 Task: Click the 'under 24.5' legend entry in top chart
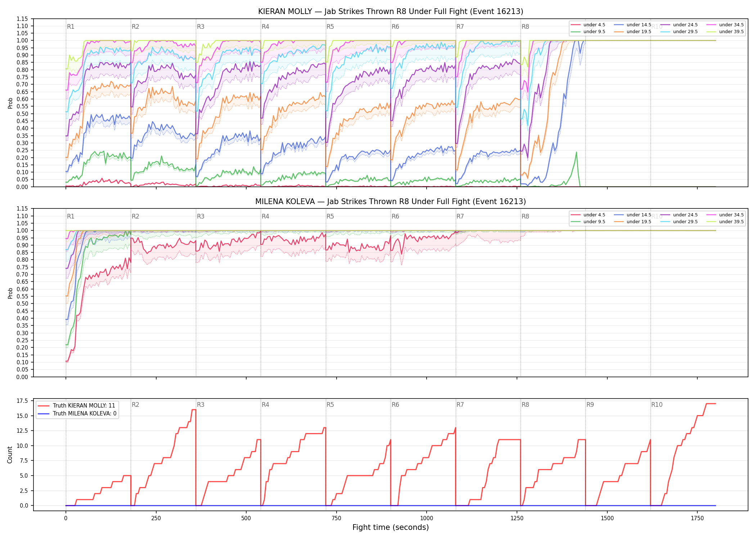[679, 25]
